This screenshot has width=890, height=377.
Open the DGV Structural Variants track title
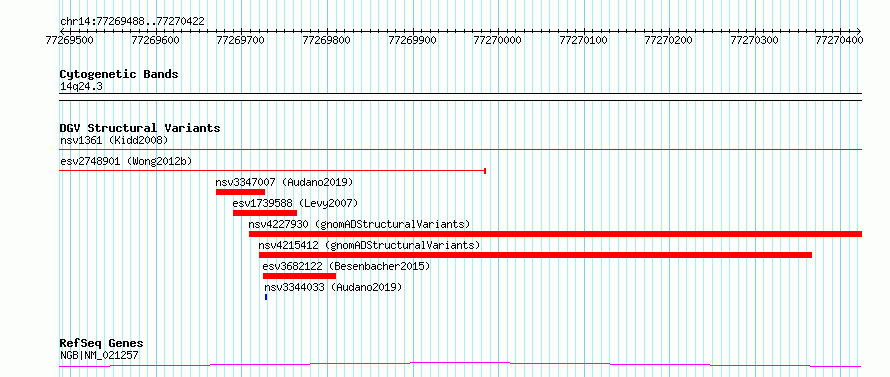click(140, 128)
